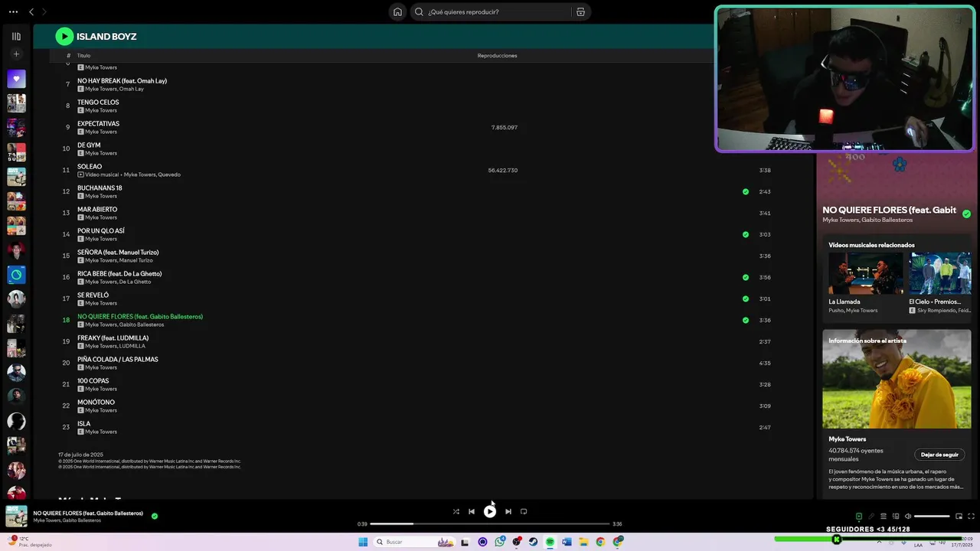Skip to the next track
The width and height of the screenshot is (980, 551).
(508, 511)
